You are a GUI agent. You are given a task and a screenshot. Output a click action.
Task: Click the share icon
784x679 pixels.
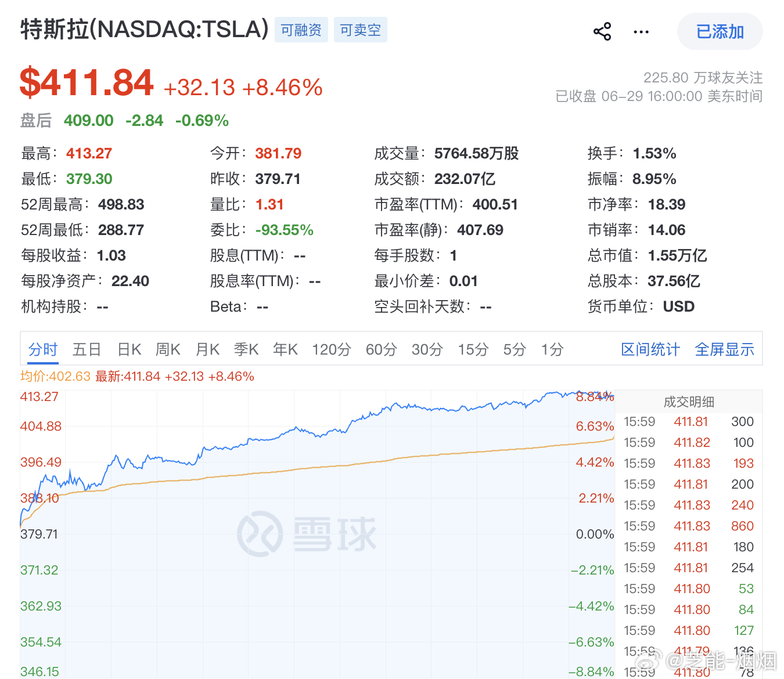tap(602, 31)
